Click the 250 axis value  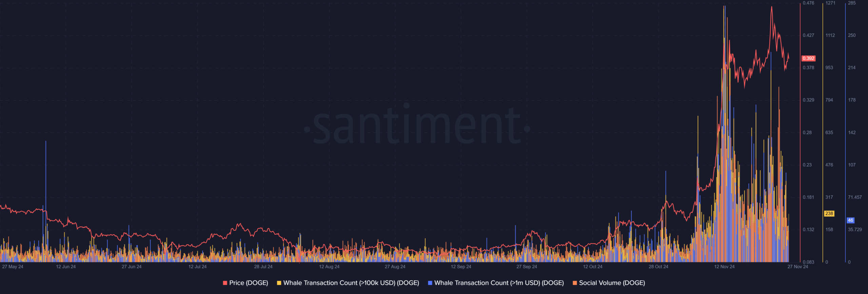[x=852, y=35]
